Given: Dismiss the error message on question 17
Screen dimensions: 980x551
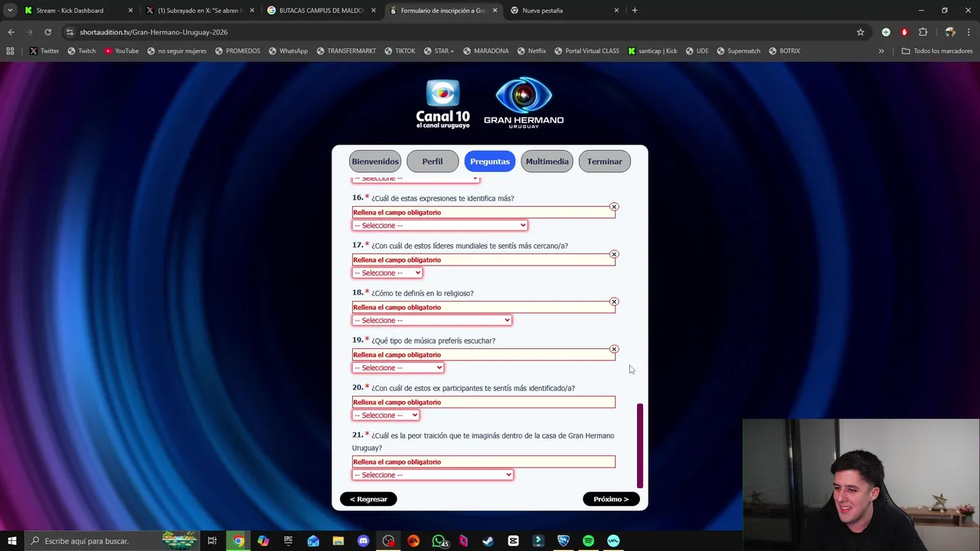Looking at the screenshot, I should pos(614,254).
